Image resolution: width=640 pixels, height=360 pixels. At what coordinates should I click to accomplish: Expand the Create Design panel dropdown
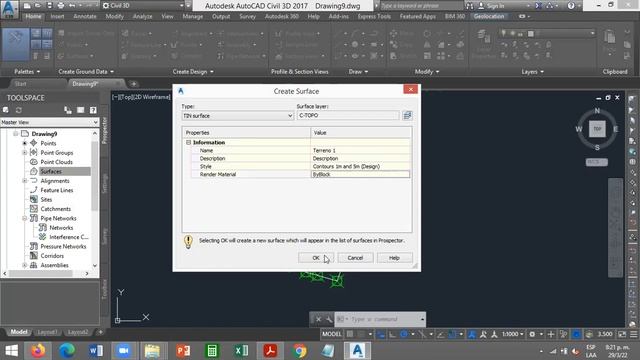pyautogui.click(x=193, y=71)
